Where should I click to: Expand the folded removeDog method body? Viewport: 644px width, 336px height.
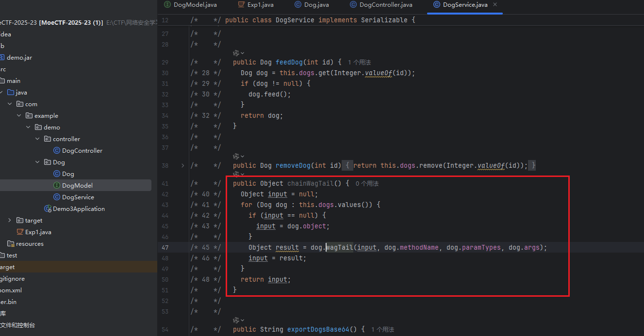point(182,166)
